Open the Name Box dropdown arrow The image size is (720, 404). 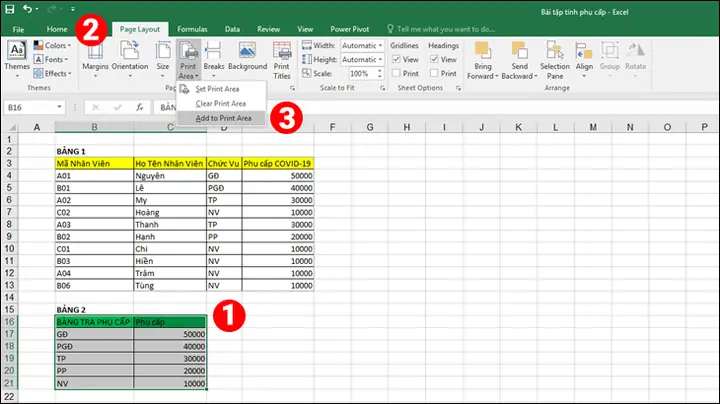[x=59, y=107]
